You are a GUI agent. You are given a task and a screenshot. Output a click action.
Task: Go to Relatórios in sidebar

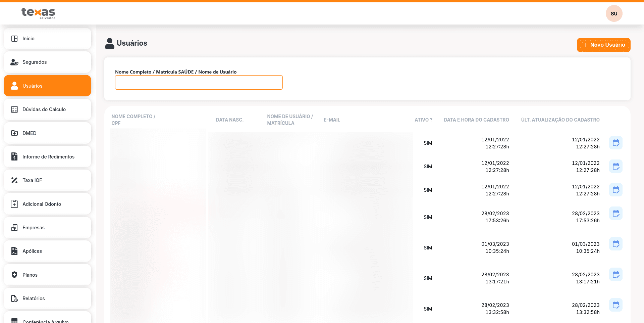tap(47, 298)
